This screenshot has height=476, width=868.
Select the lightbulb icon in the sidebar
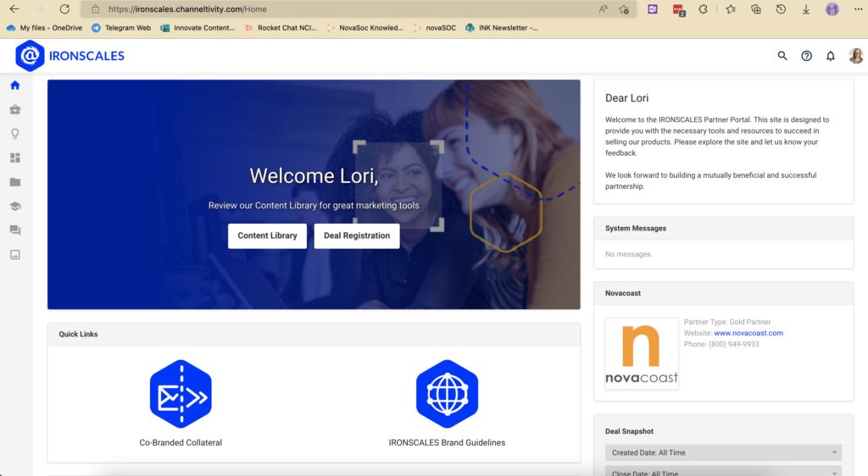click(15, 134)
